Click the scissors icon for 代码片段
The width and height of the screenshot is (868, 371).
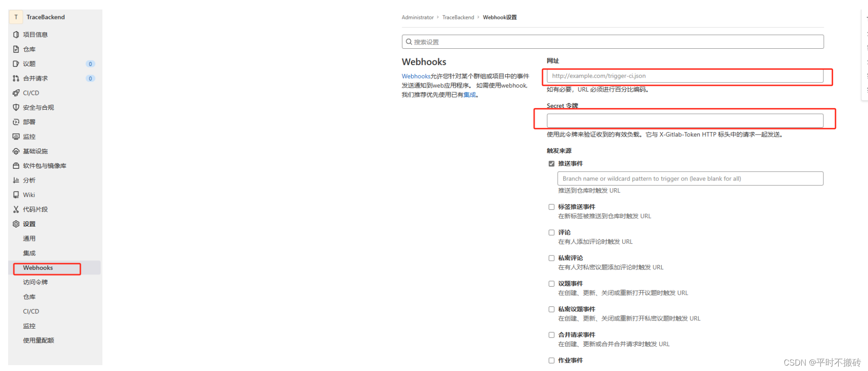16,209
